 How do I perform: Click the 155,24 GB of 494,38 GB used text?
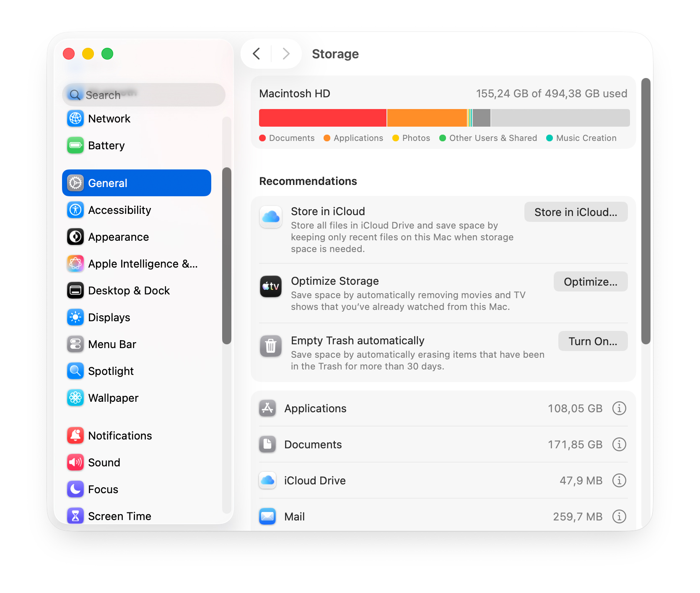[552, 94]
